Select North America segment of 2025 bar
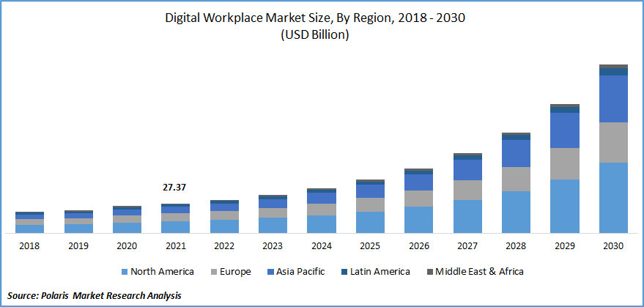 pos(370,222)
